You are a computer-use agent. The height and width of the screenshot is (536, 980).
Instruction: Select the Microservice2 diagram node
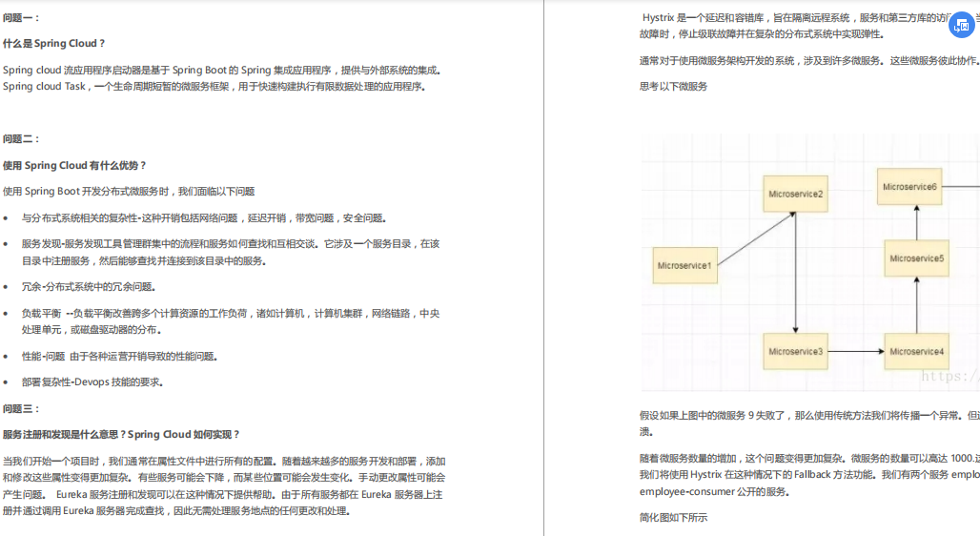pyautogui.click(x=796, y=194)
